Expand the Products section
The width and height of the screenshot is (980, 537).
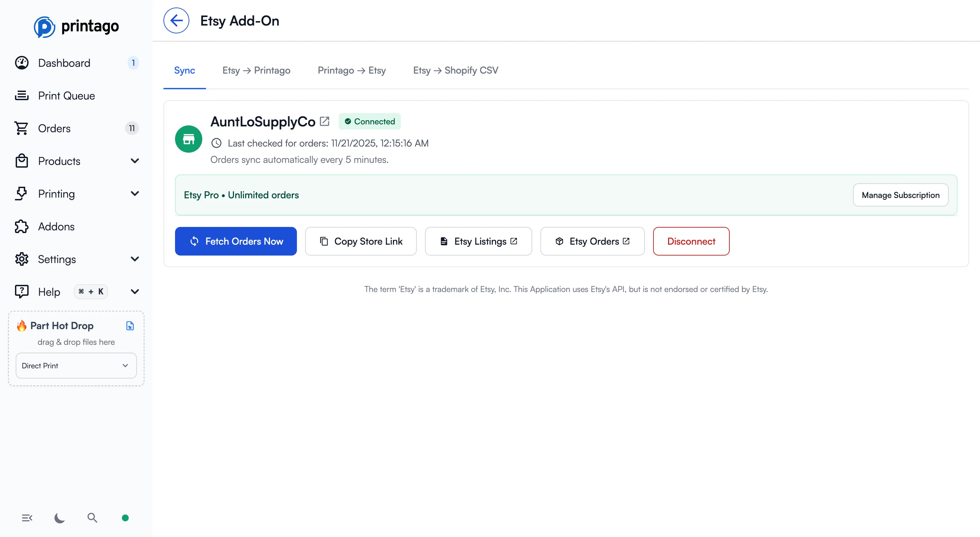tap(135, 161)
